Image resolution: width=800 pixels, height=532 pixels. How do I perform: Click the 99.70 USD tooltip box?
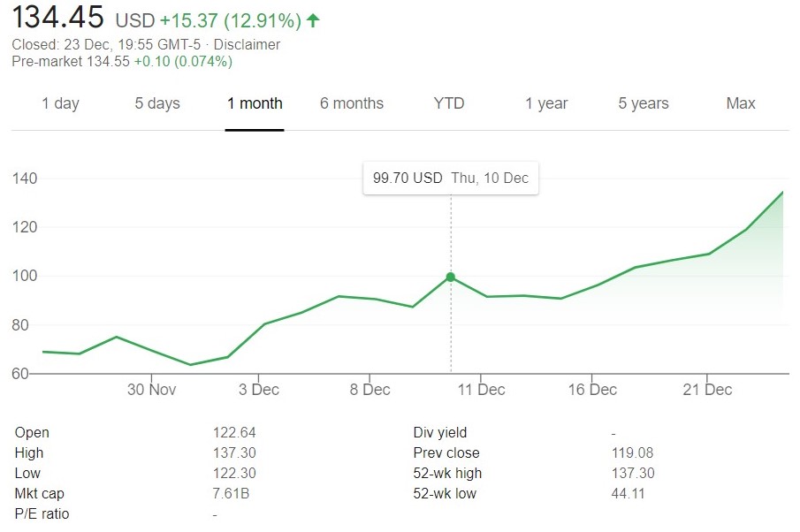pyautogui.click(x=450, y=178)
